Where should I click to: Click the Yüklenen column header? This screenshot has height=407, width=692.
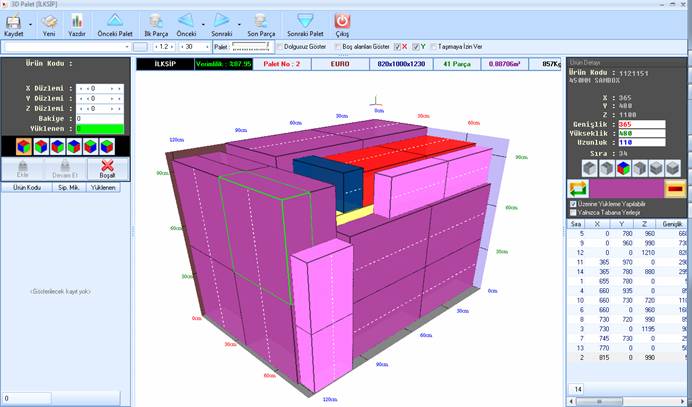pyautogui.click(x=103, y=187)
